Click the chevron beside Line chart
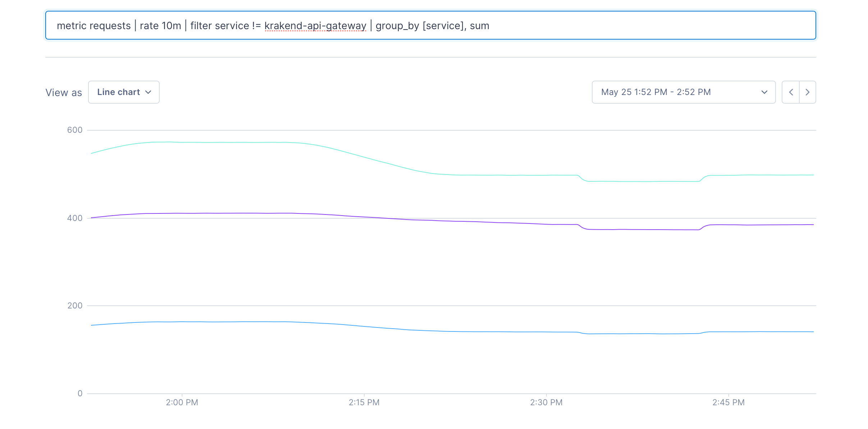This screenshot has width=868, height=429. [148, 92]
